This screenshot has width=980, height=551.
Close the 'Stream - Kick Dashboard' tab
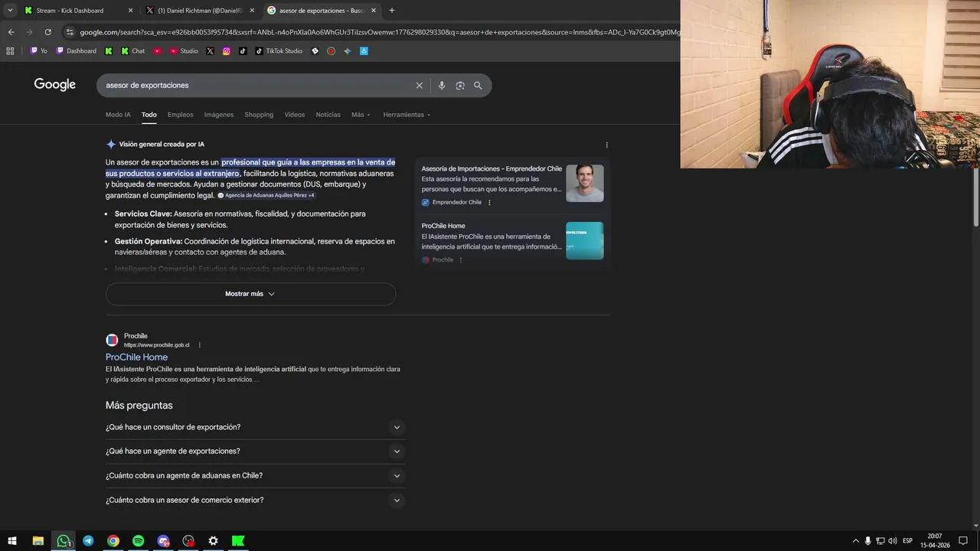(130, 11)
